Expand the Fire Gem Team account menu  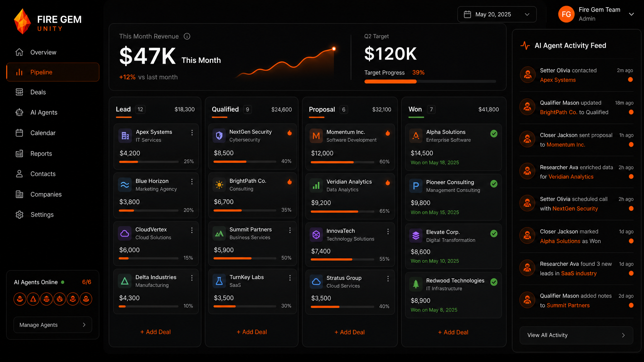point(631,14)
